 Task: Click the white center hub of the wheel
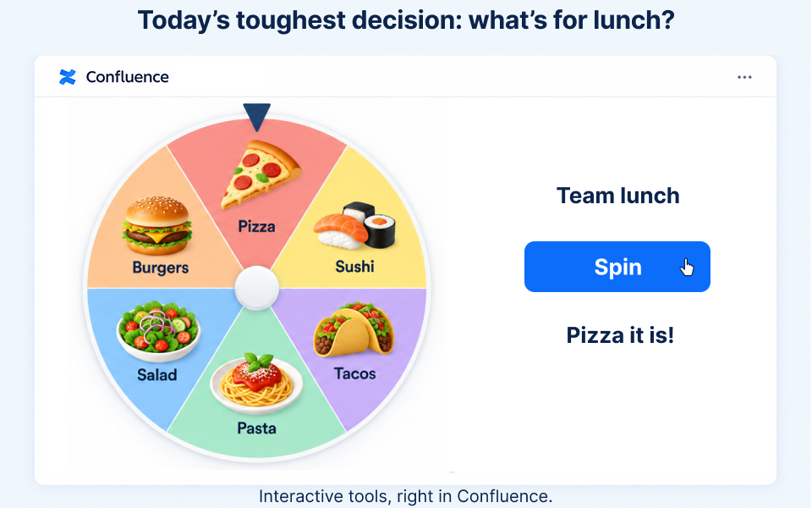coord(257,288)
